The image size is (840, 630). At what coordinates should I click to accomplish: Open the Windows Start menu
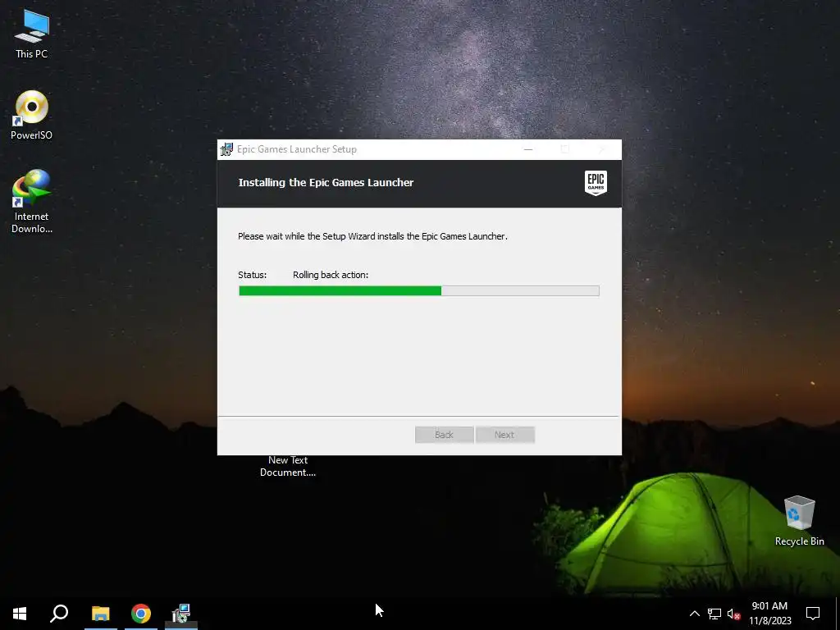(20, 614)
